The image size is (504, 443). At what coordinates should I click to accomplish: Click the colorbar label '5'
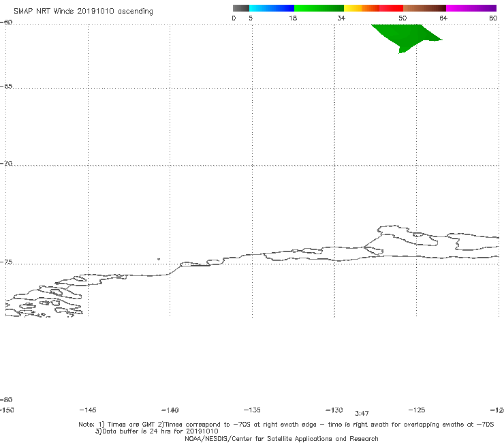(x=251, y=18)
